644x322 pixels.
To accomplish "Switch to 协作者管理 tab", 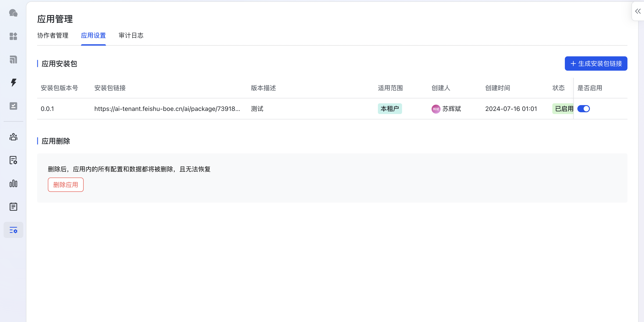I will [x=53, y=36].
